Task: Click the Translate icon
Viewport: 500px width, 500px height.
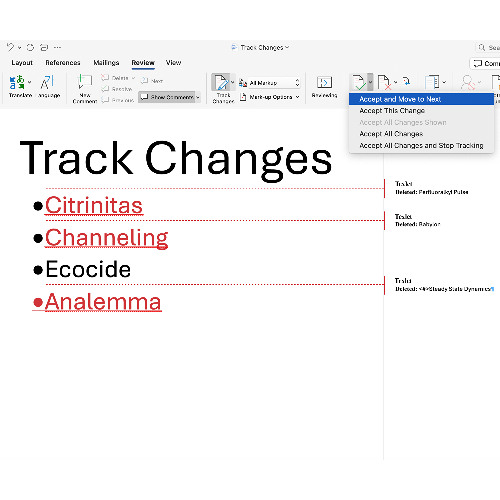Action: point(17,82)
